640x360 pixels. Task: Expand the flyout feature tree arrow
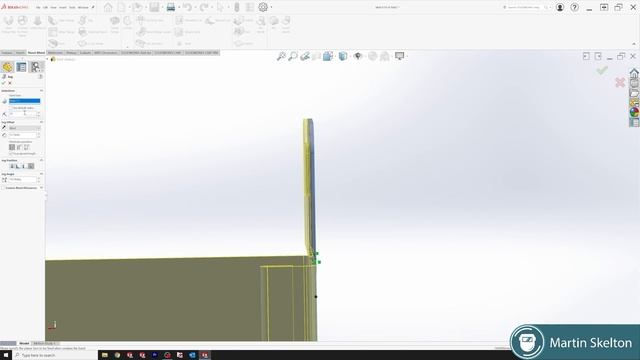pyautogui.click(x=48, y=59)
